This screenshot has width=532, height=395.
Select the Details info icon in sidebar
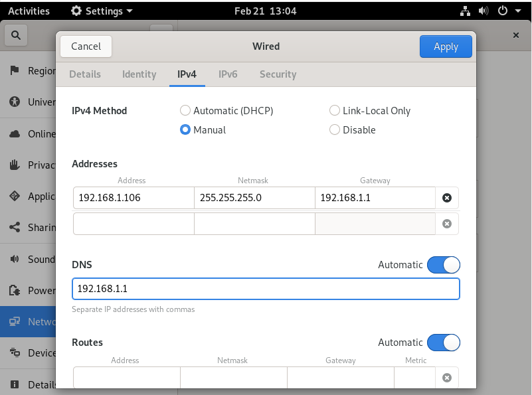click(x=15, y=384)
